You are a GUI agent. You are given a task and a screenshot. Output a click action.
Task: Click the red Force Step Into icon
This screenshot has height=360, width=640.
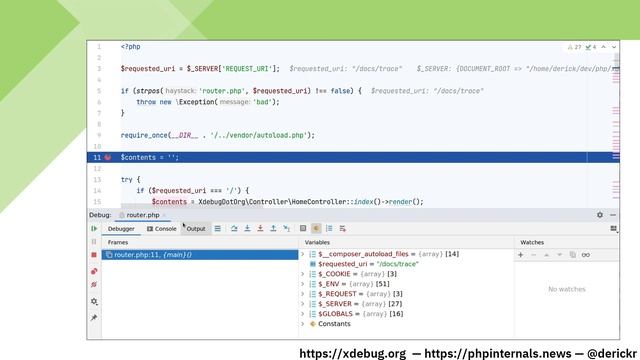[x=260, y=229]
